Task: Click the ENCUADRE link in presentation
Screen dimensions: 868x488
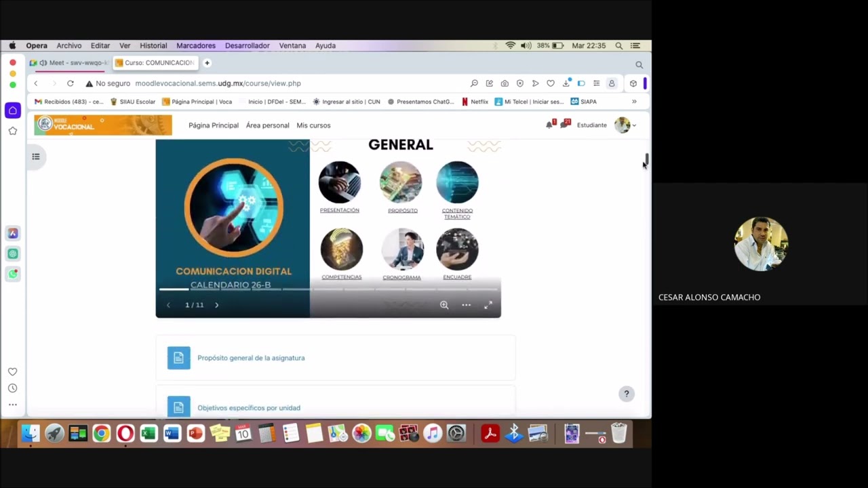Action: click(457, 277)
